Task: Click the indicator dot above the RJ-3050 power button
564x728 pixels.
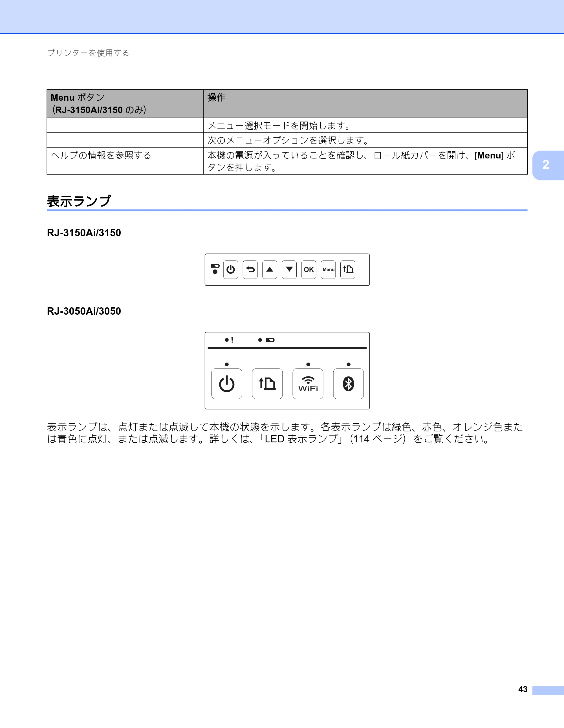Action: point(227,364)
